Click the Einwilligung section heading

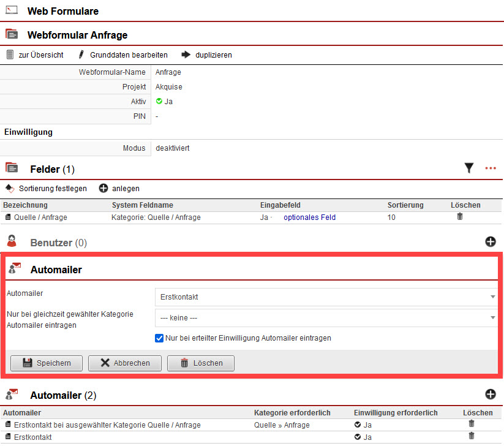[28, 132]
